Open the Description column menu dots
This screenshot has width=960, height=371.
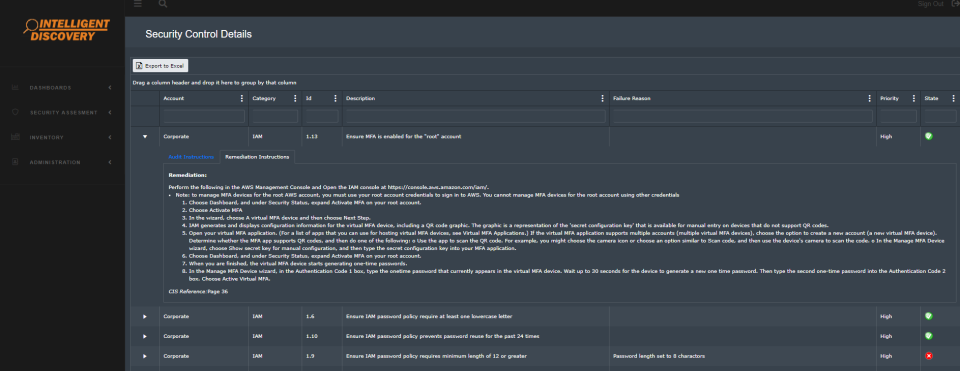[603, 98]
